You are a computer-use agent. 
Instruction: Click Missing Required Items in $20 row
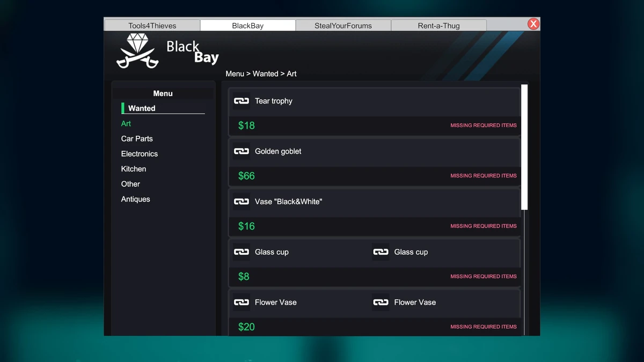coord(484,327)
